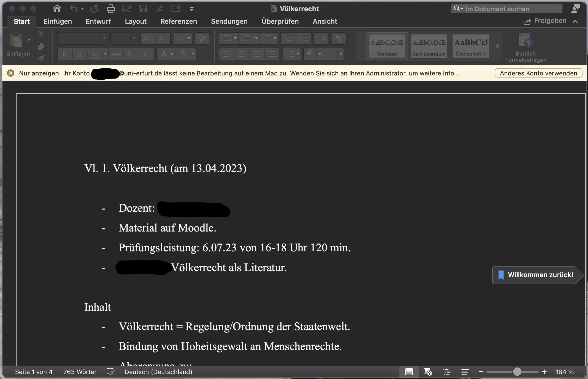The image size is (588, 379).
Task: Switch to Web layout view icon
Action: tap(428, 372)
